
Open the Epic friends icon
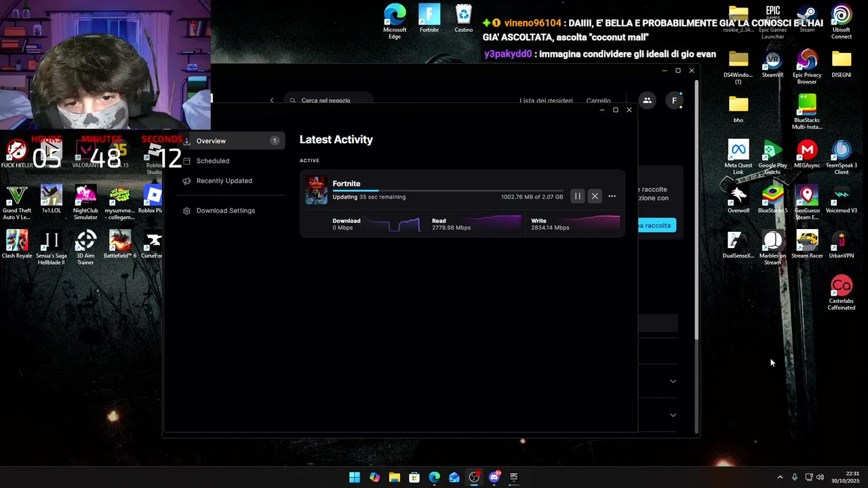647,100
